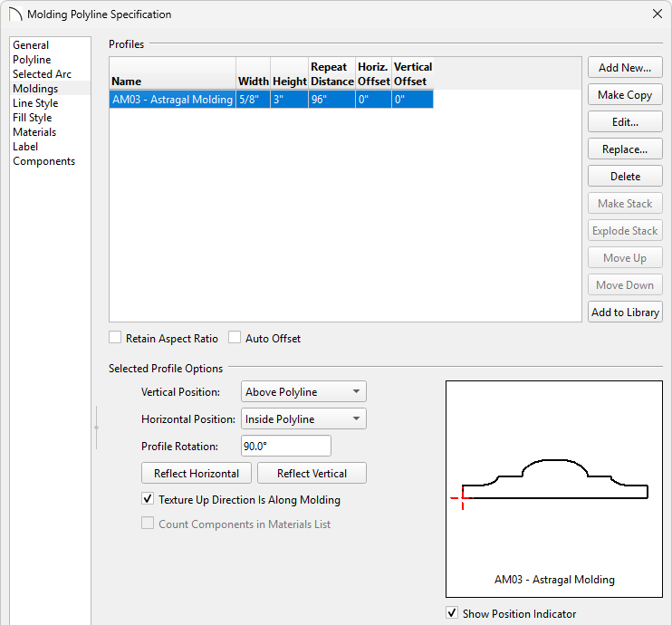Click the Repeat Distance column header
The image size is (672, 625).
[331, 73]
